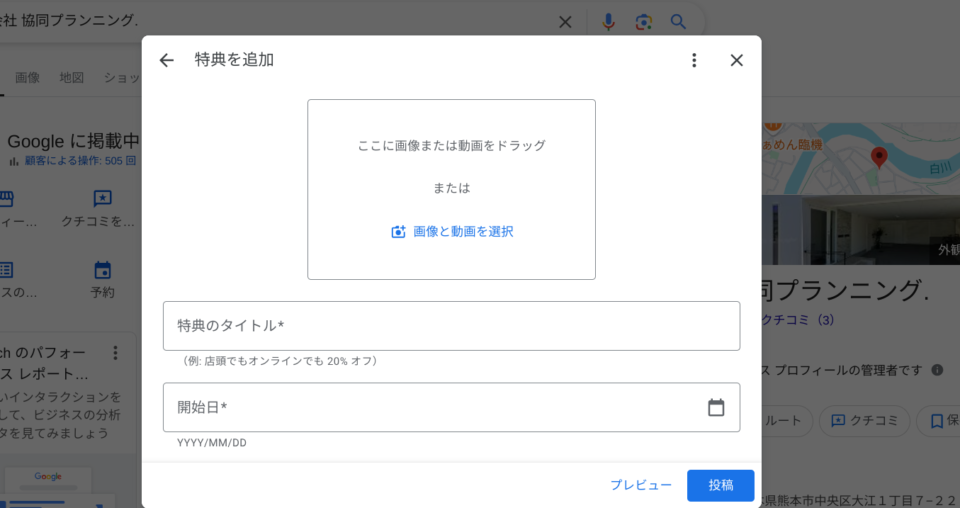
Task: Click the クチコミ chip button
Action: click(x=864, y=420)
